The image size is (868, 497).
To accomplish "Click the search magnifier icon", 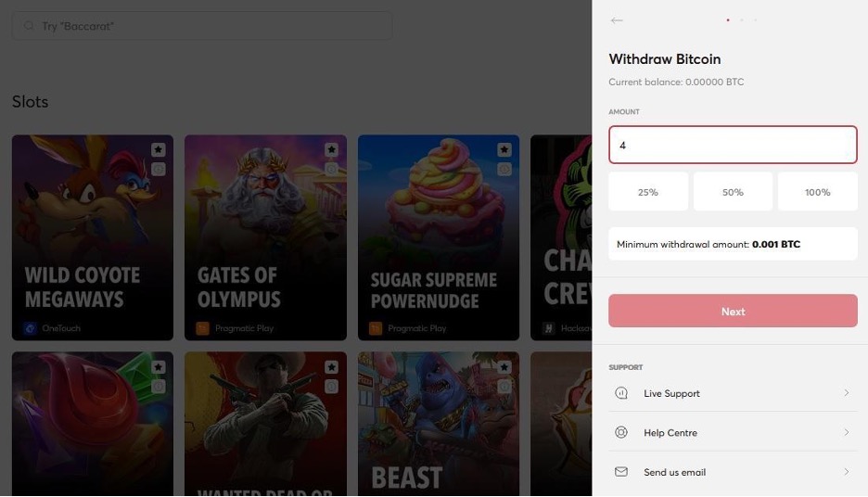I will (29, 26).
